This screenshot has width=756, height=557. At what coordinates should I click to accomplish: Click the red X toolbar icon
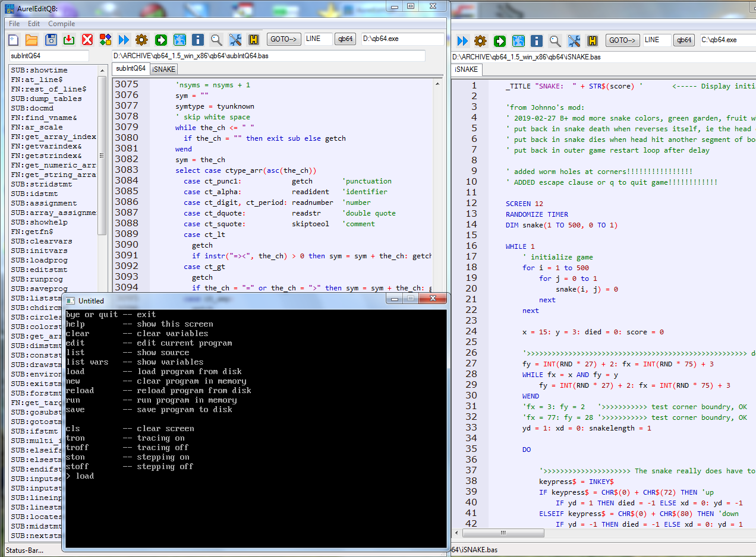click(x=87, y=40)
